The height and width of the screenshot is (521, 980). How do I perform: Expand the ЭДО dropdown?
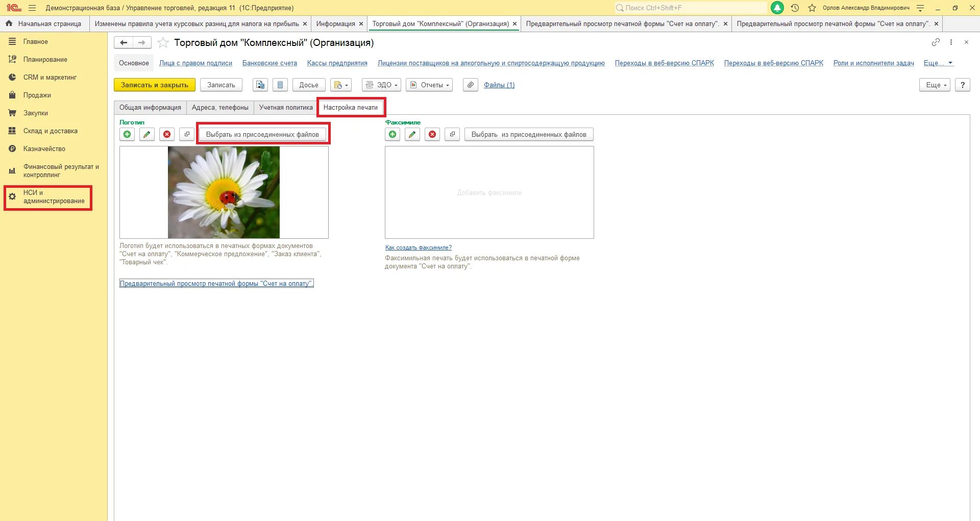coord(381,85)
